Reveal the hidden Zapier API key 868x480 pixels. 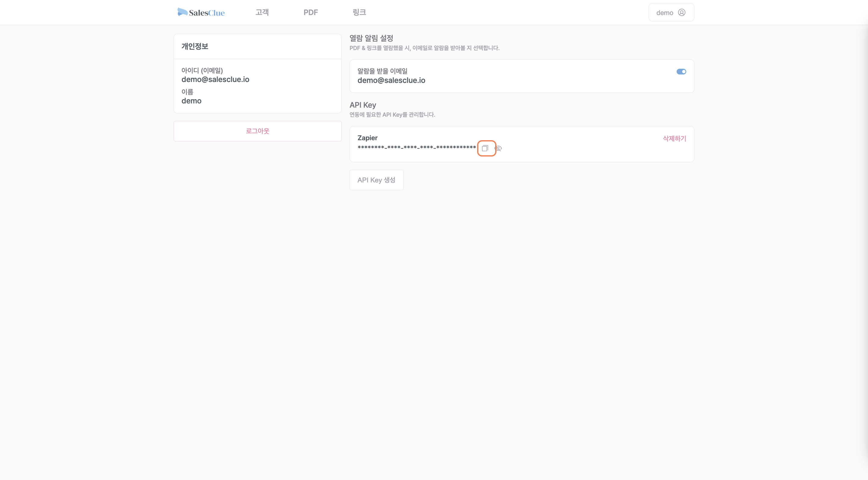498,148
